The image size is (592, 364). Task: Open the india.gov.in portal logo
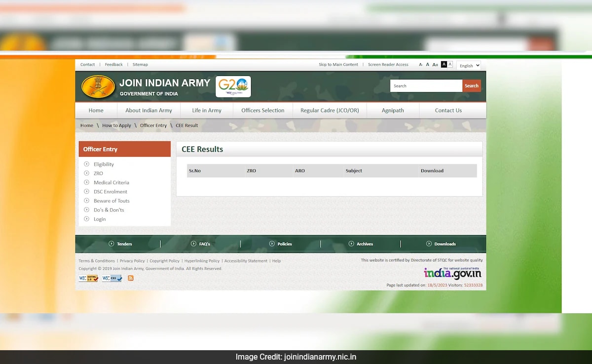click(452, 273)
